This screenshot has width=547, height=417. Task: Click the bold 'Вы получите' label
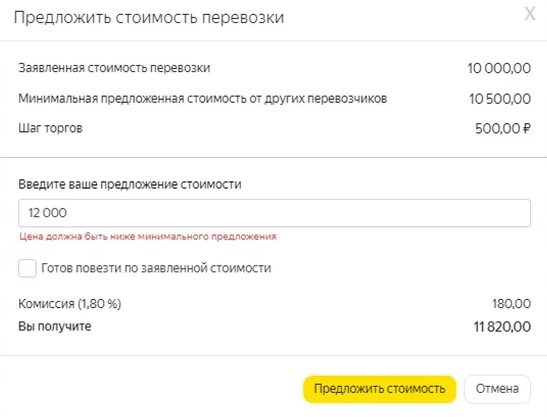[x=55, y=326]
